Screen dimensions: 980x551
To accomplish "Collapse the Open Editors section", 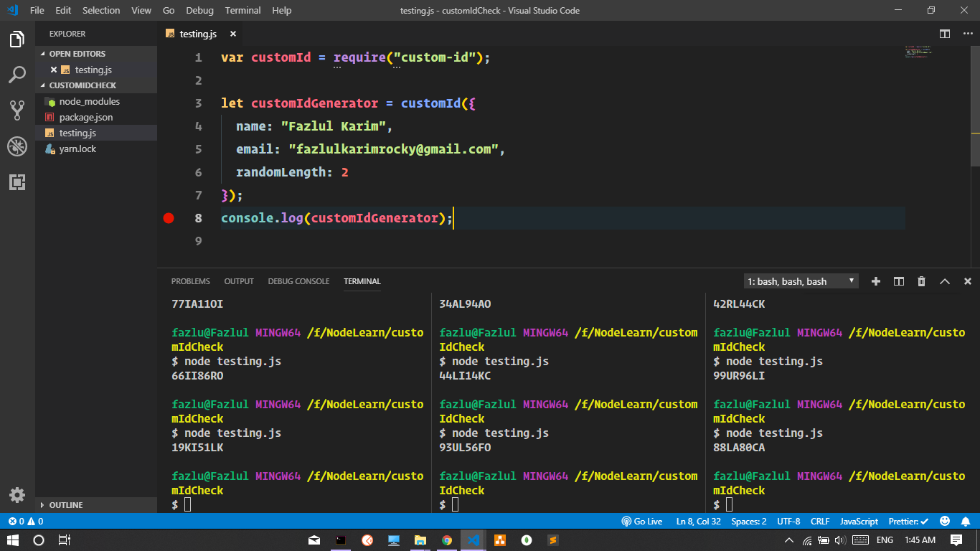I will [77, 54].
